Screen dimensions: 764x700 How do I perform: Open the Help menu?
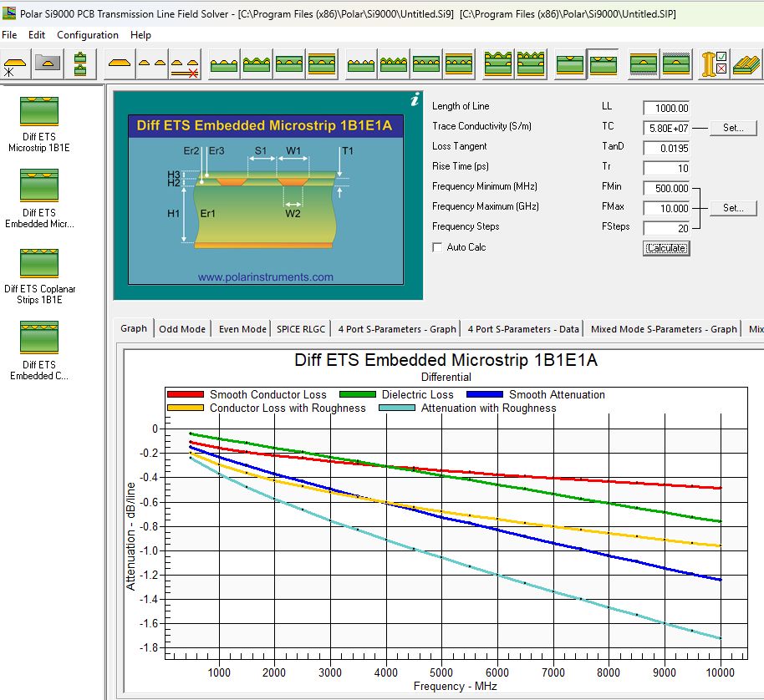pos(140,35)
